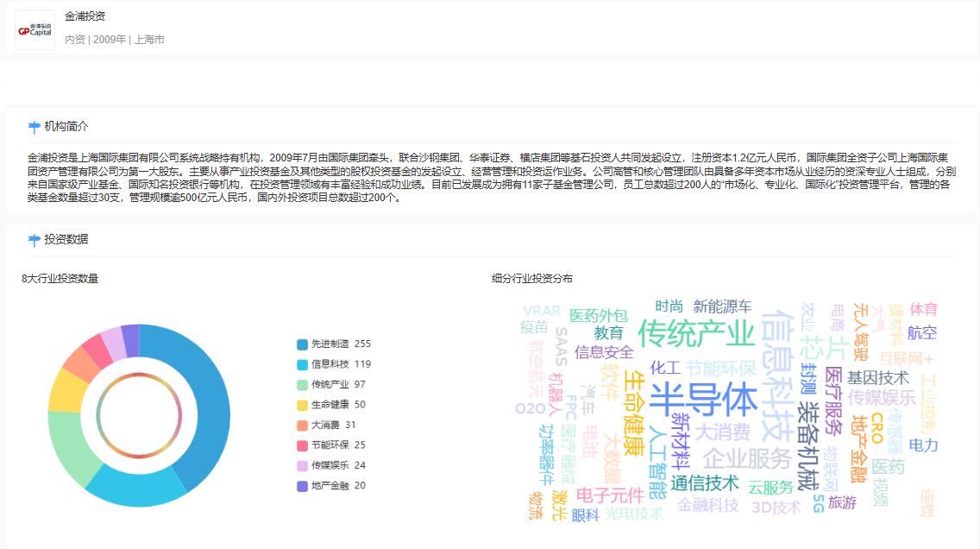Click 金浦投资 company name title
Viewport: 980px width, 549px height.
tap(85, 16)
